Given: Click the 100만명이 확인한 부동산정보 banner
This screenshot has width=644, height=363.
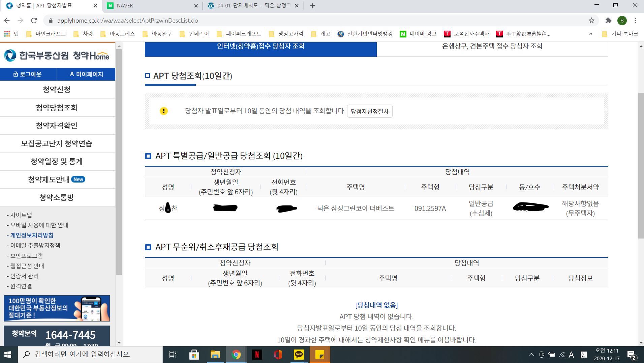Looking at the screenshot, I should point(57,308).
